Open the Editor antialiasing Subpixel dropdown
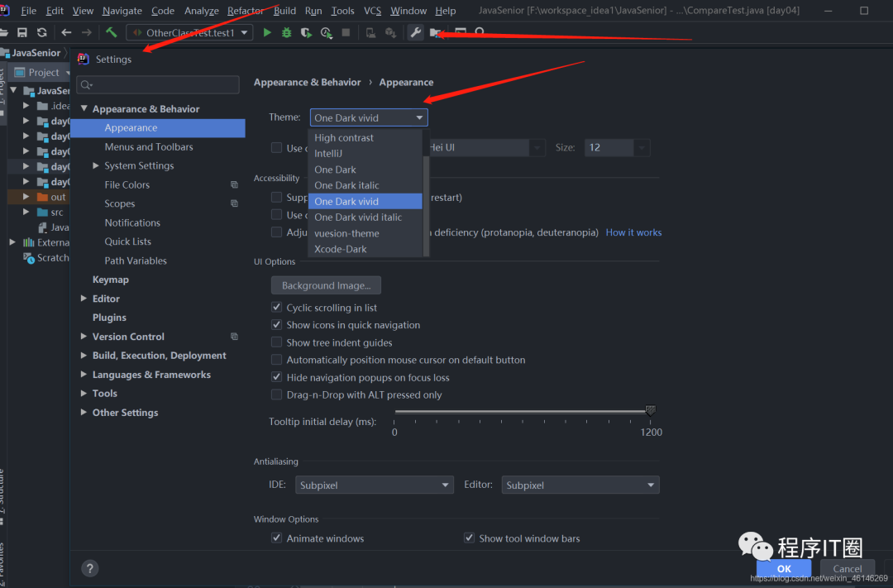This screenshot has width=893, height=588. (x=580, y=485)
